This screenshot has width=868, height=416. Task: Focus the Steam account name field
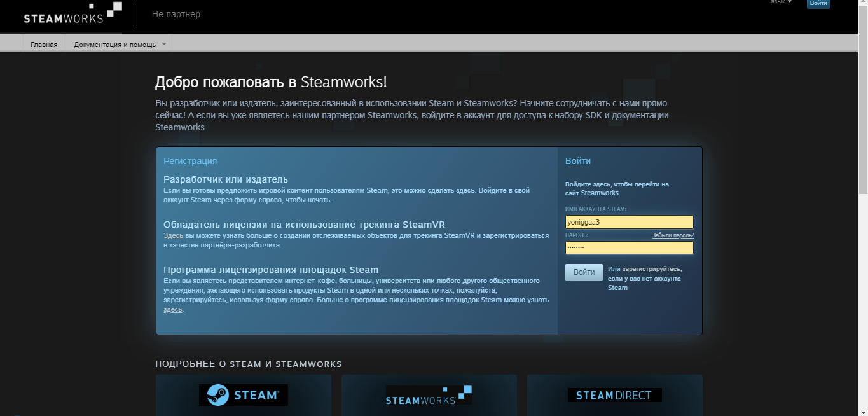(629, 222)
